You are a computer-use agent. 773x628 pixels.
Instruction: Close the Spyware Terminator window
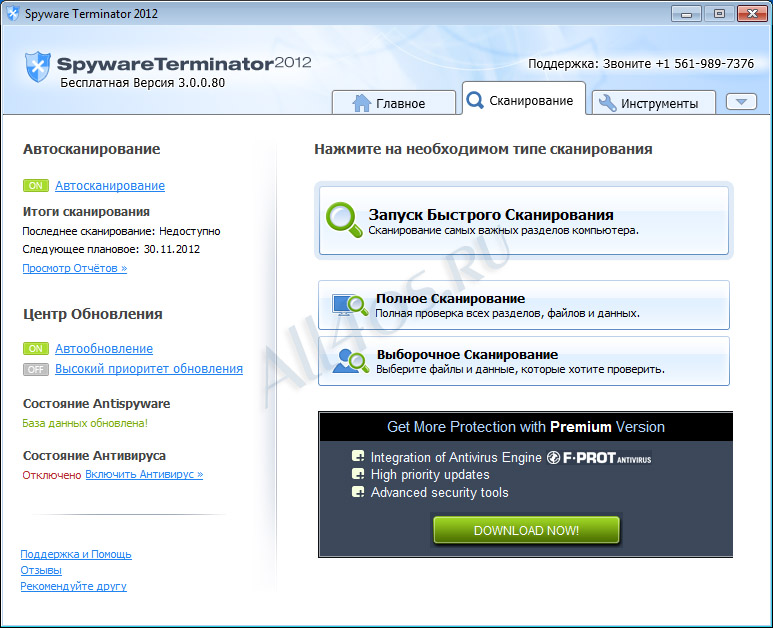[x=752, y=14]
